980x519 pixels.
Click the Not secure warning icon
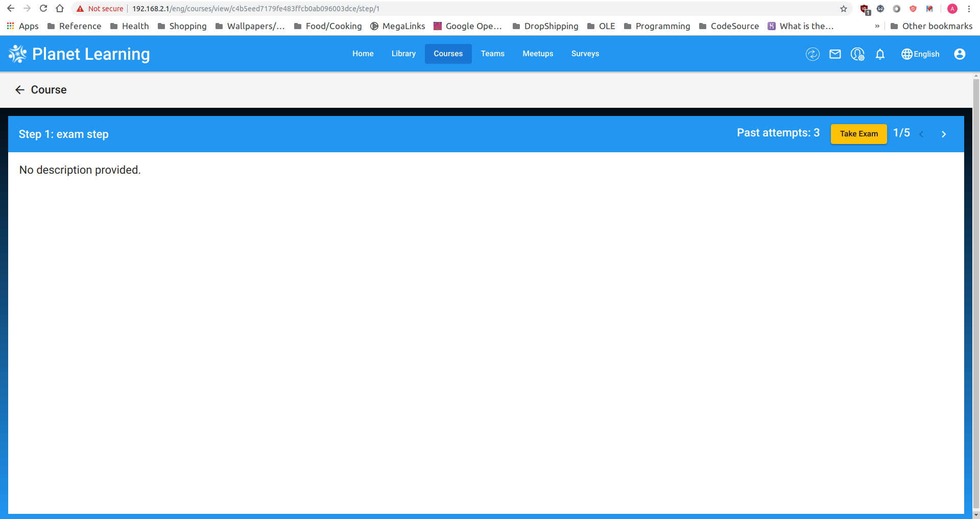(x=80, y=9)
